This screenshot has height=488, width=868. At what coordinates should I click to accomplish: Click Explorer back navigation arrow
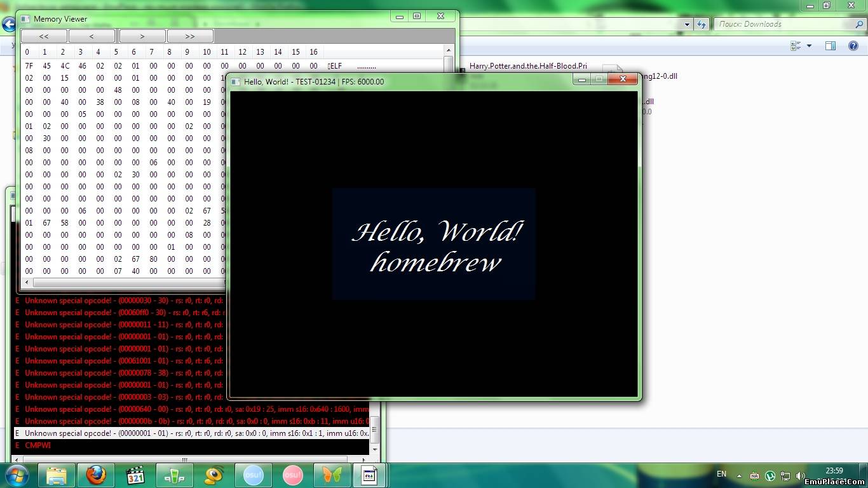coord(8,24)
